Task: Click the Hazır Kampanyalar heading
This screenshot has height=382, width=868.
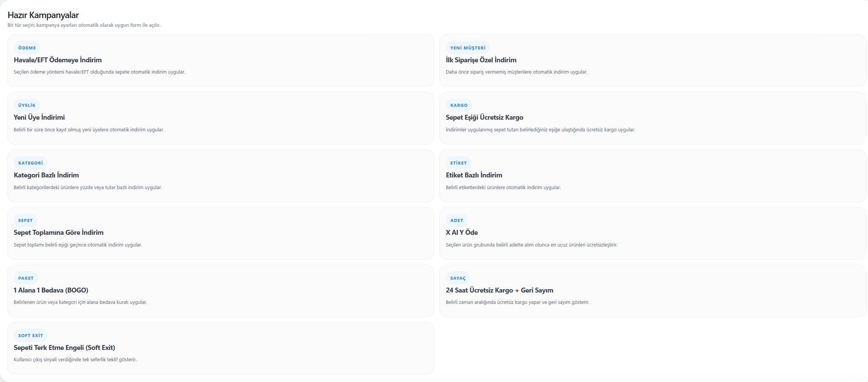Action: [43, 15]
